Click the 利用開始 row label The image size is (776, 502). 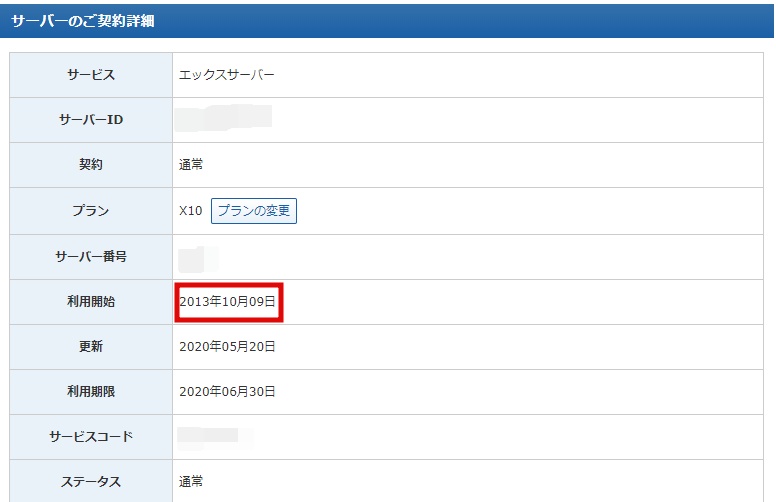pyautogui.click(x=91, y=301)
